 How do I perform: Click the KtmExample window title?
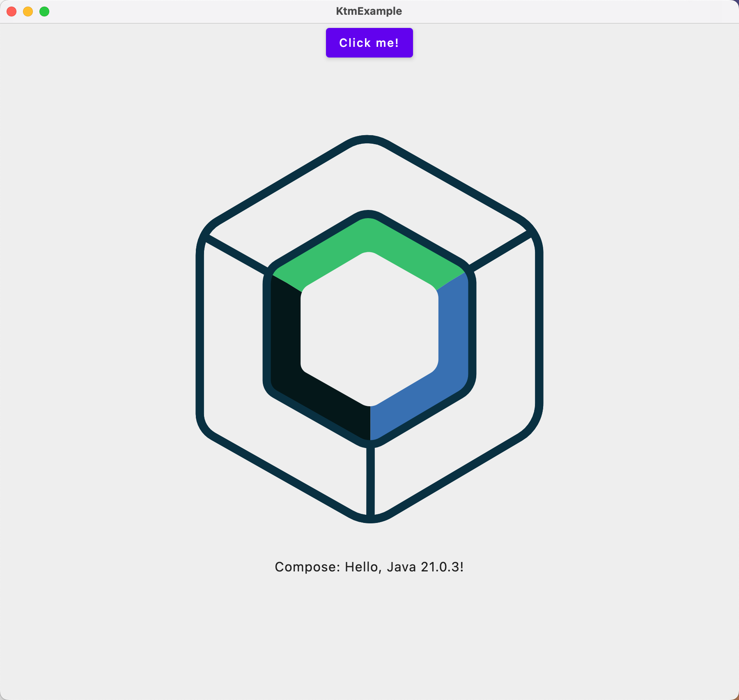coord(369,11)
